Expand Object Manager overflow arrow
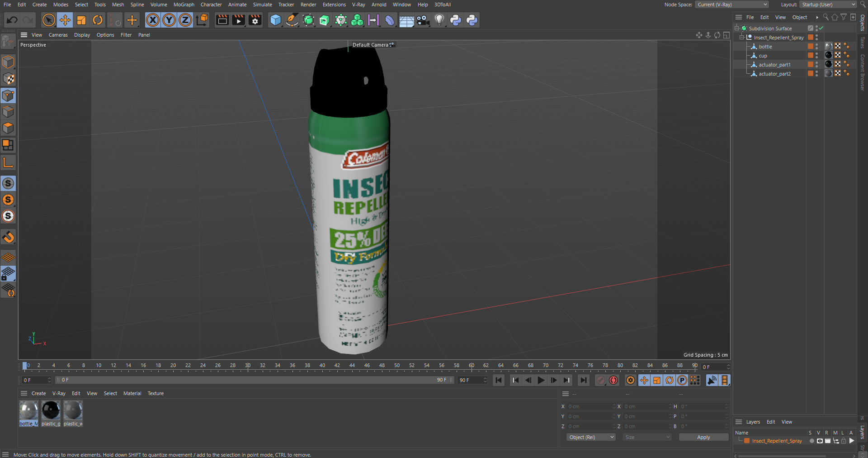 coord(817,17)
